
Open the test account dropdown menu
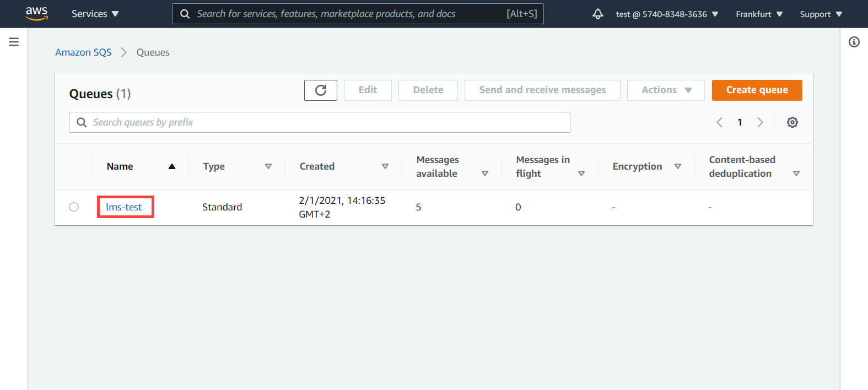tap(667, 14)
